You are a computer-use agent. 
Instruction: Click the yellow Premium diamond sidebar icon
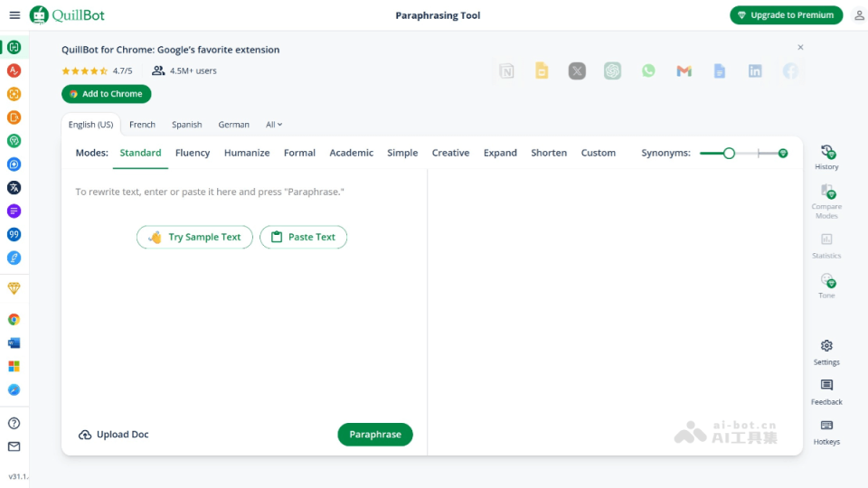(x=14, y=288)
